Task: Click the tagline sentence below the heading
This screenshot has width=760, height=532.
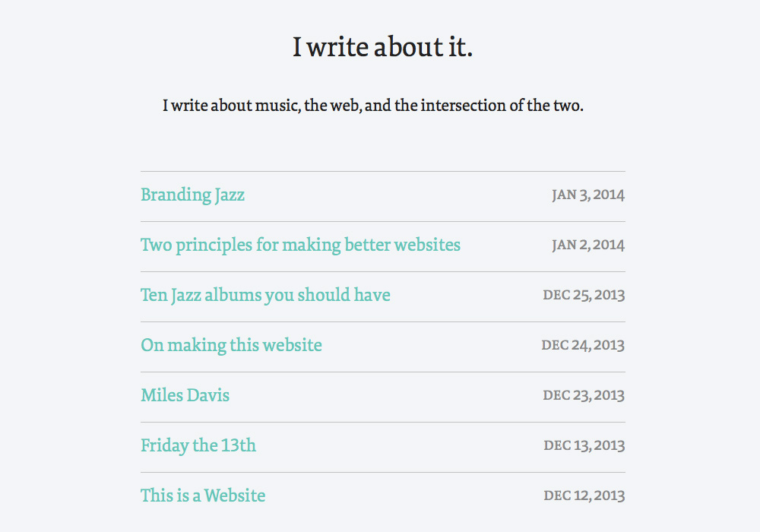Action: point(372,106)
